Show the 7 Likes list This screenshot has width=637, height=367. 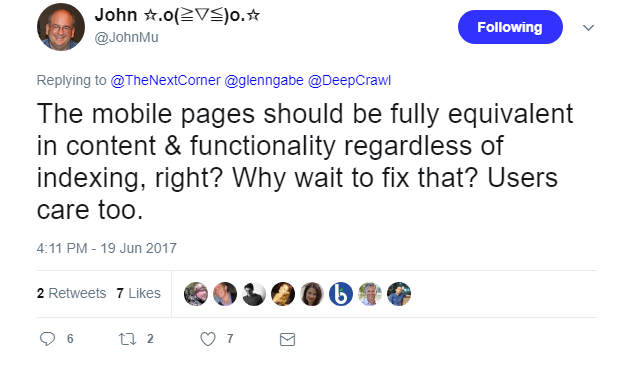[139, 293]
